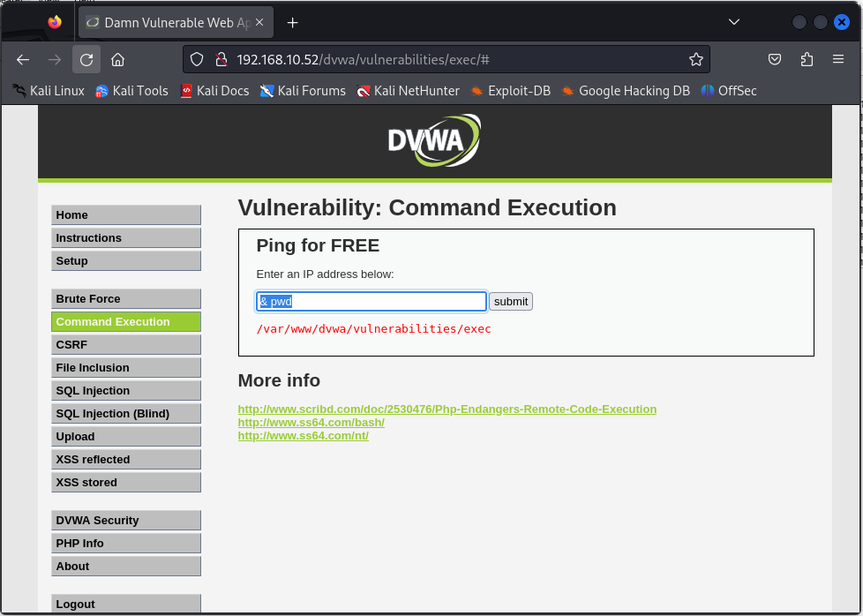Close the Damn Vulnerable Web App tab
Screen dimensions: 863x616
[x=259, y=22]
